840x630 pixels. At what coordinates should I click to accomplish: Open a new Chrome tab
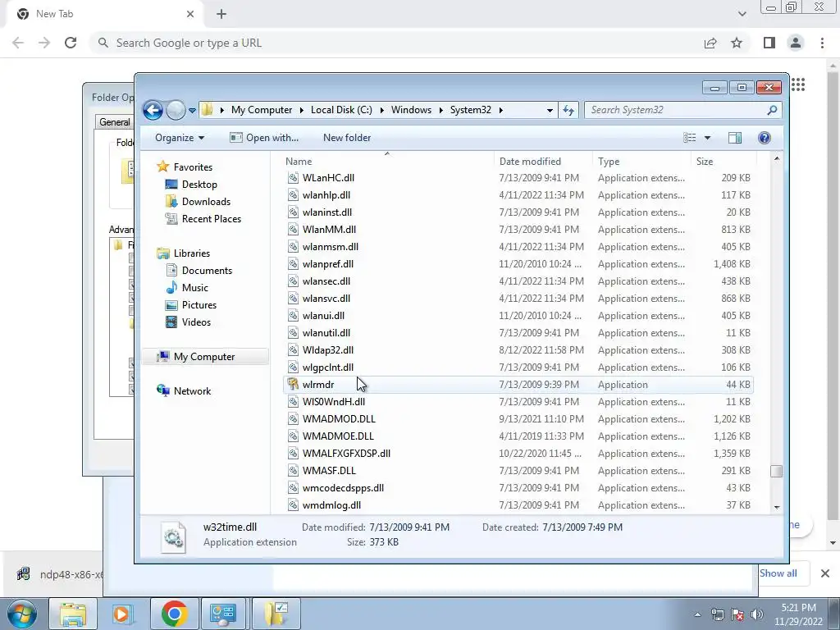pos(221,15)
